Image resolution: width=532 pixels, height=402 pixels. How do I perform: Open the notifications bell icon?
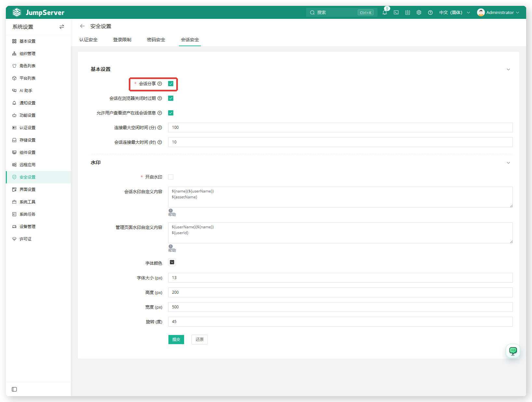click(x=385, y=12)
